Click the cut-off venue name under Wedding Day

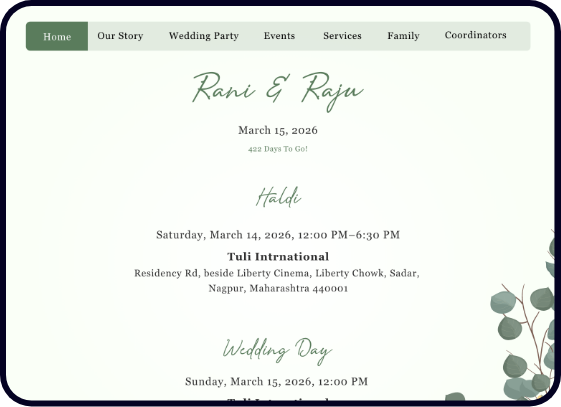278,400
